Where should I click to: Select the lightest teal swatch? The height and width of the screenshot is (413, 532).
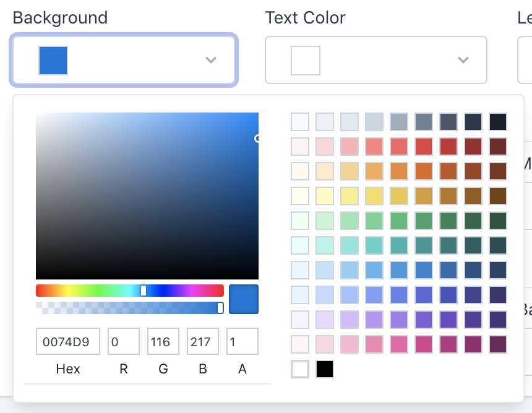(300, 245)
